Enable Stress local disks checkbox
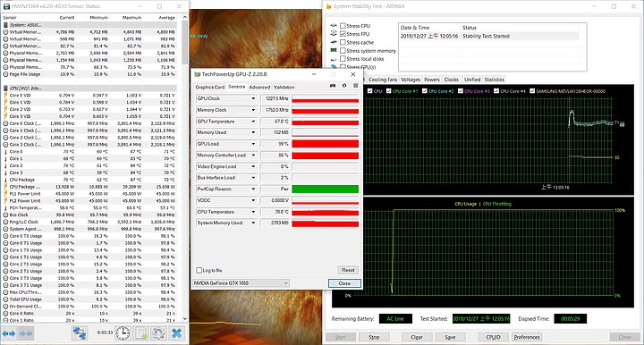Screen dimensions: 644x345 [343, 59]
